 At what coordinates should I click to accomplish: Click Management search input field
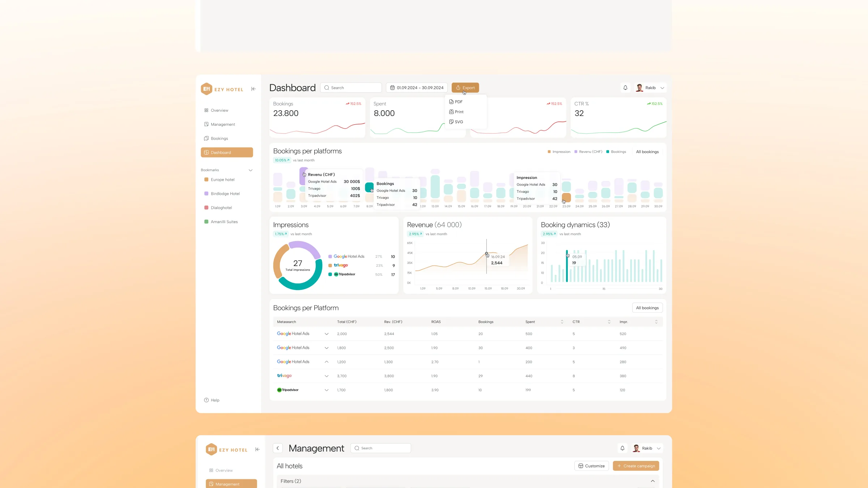[x=380, y=448]
